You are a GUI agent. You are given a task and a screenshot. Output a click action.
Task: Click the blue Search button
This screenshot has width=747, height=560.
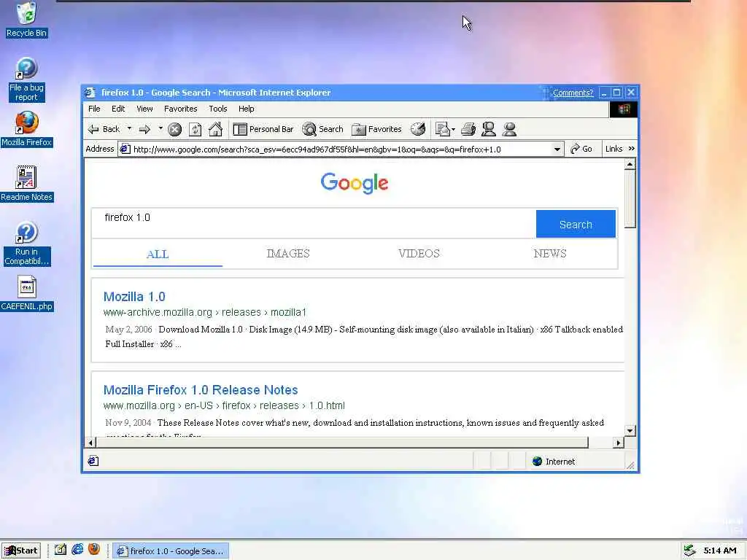click(x=576, y=224)
